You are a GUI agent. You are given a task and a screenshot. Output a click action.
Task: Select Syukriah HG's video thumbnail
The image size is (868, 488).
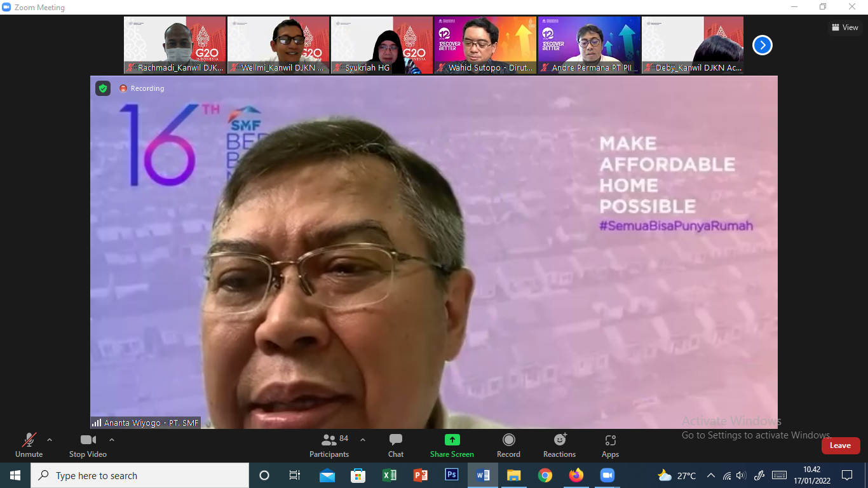[x=381, y=44]
